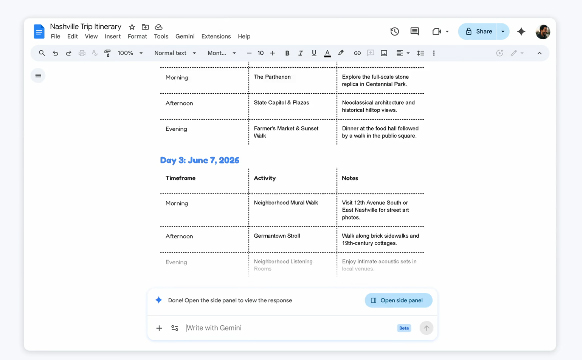The image size is (582, 360).
Task: Click the document title Nashville Trip Itinerary
Action: pyautogui.click(x=86, y=27)
